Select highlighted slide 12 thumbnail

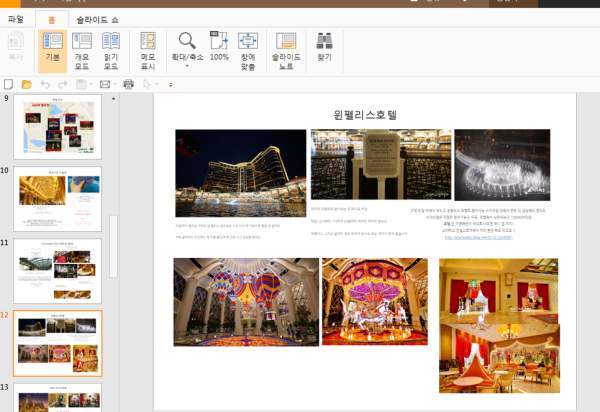[x=58, y=343]
